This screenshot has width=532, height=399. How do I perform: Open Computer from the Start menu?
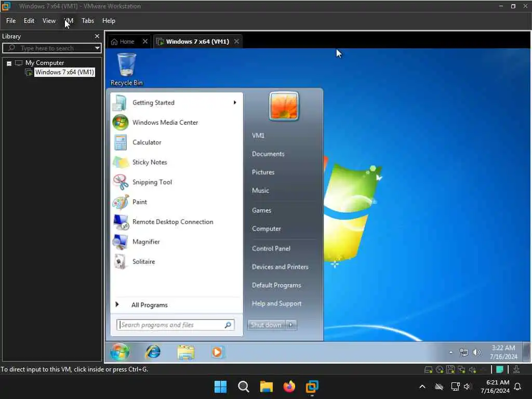(x=267, y=229)
